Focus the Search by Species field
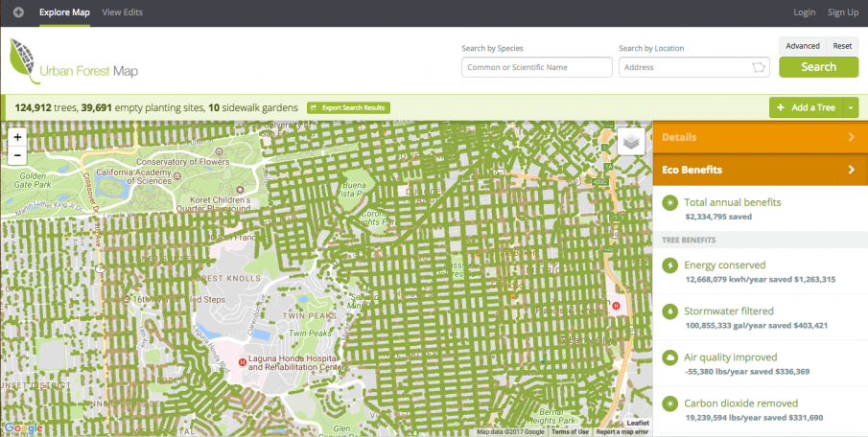 (x=537, y=67)
